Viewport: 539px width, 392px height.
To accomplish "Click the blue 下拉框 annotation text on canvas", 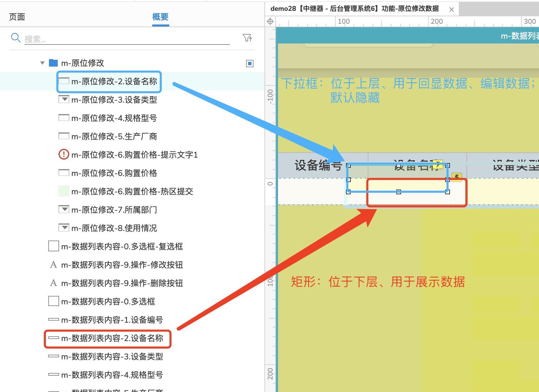I will pos(408,90).
